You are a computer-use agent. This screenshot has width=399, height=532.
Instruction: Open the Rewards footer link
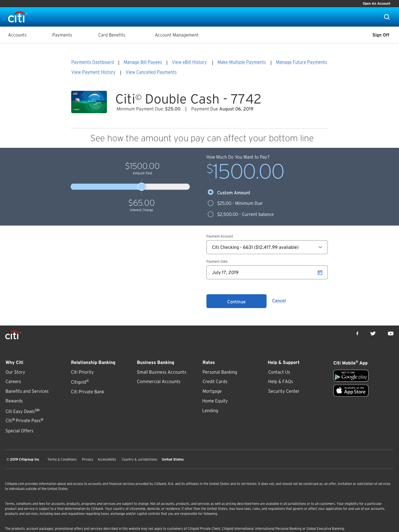pyautogui.click(x=14, y=401)
